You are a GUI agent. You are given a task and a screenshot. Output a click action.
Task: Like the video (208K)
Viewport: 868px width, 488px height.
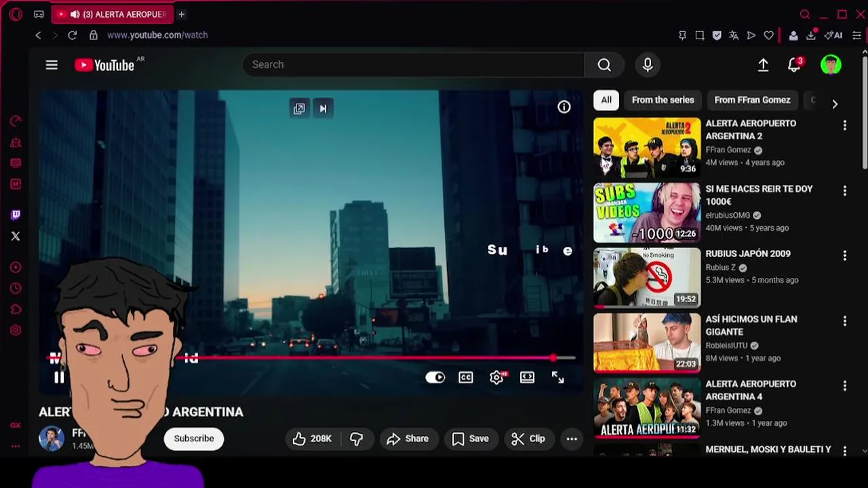pyautogui.click(x=311, y=439)
